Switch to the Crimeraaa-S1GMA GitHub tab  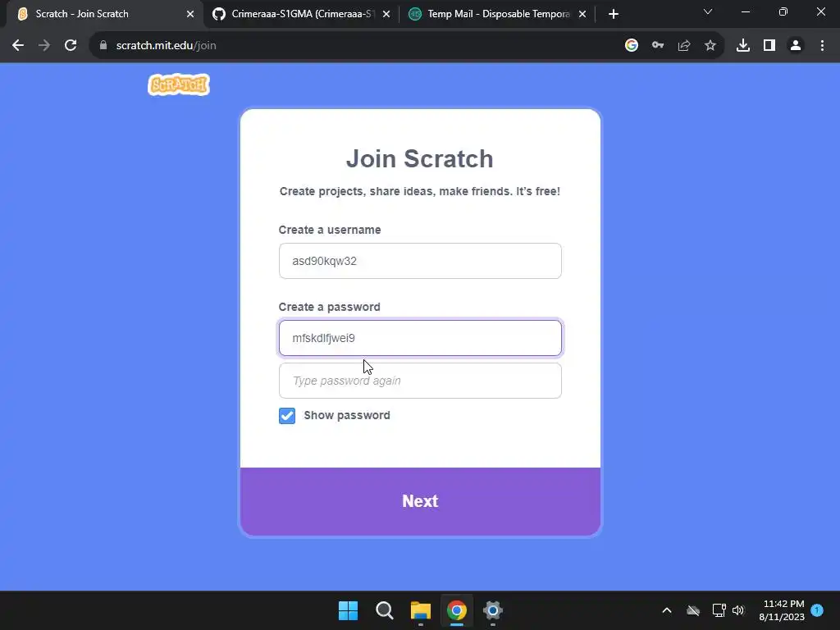coord(301,14)
